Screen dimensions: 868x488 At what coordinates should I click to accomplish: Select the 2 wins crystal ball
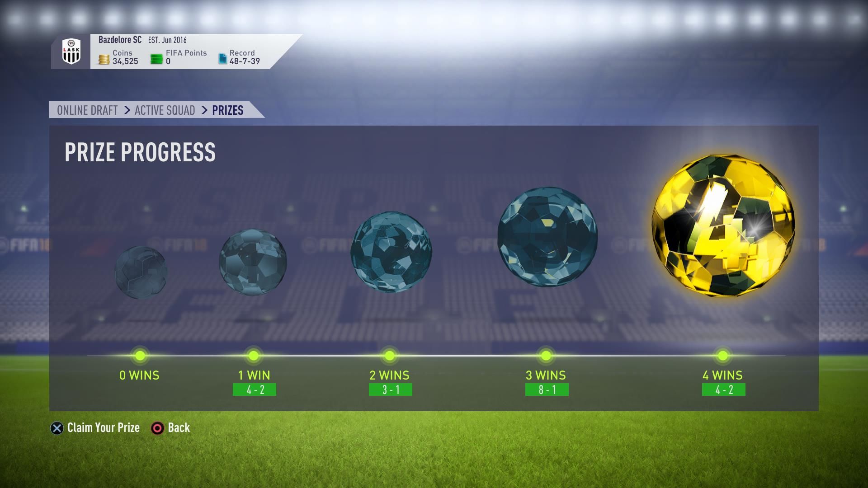[391, 252]
